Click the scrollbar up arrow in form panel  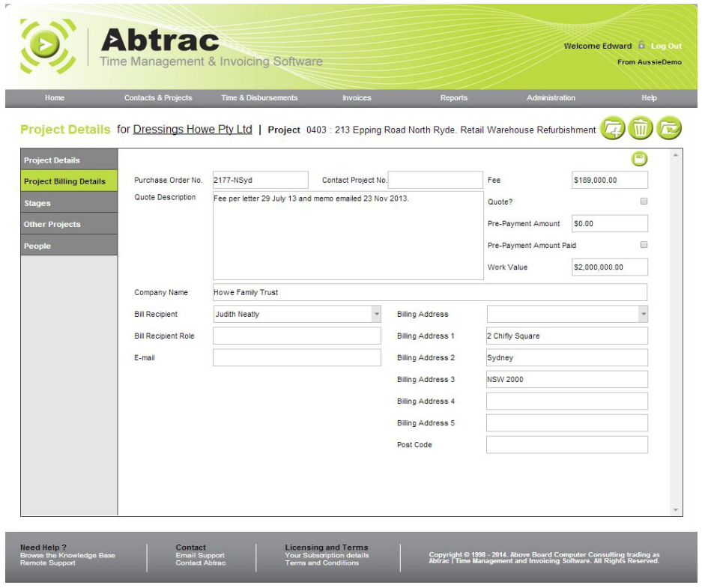676,155
